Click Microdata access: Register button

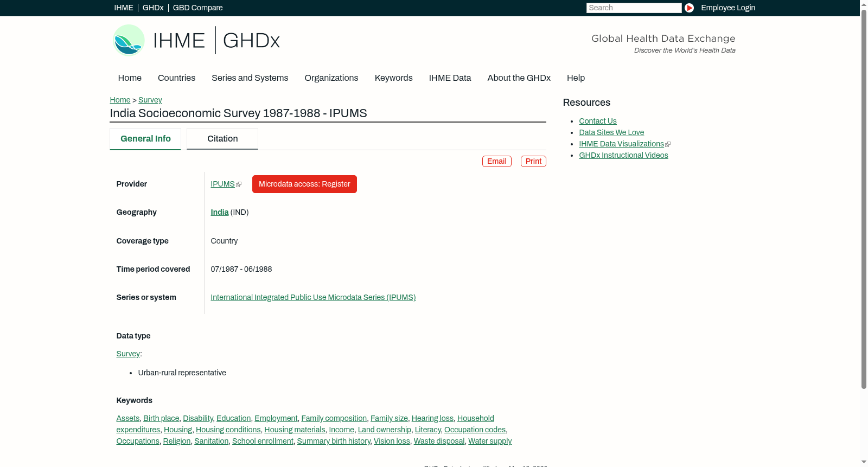[x=304, y=184]
